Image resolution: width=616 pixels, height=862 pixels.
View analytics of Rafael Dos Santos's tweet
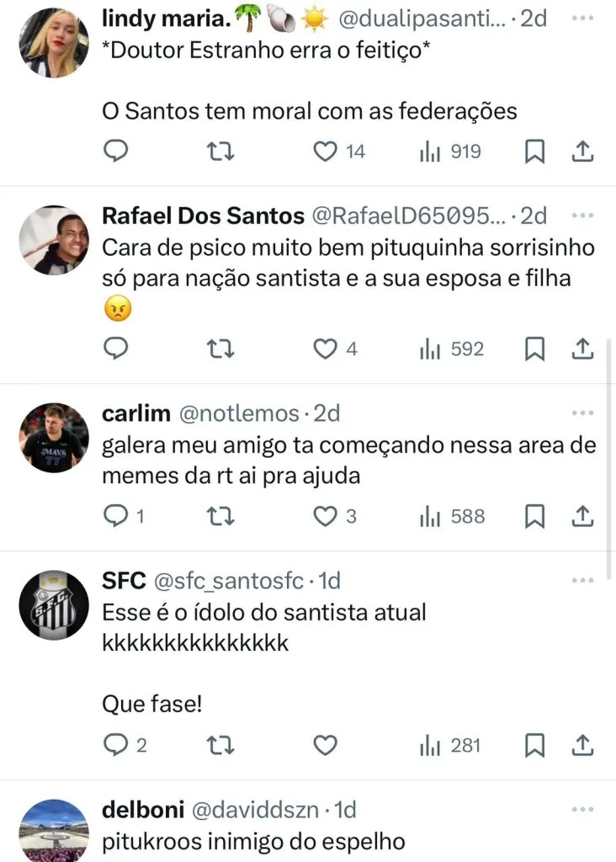click(x=452, y=349)
